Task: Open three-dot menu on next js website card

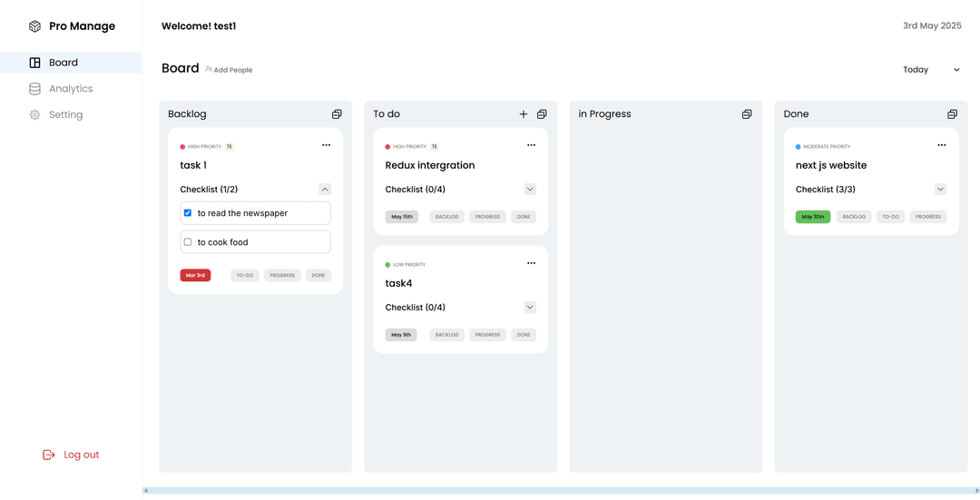Action: [x=941, y=145]
